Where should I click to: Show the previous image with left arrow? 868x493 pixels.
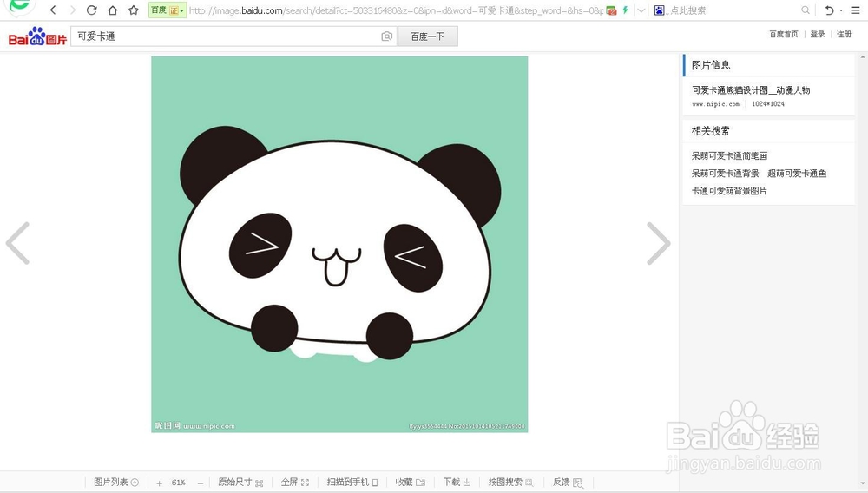coord(17,243)
